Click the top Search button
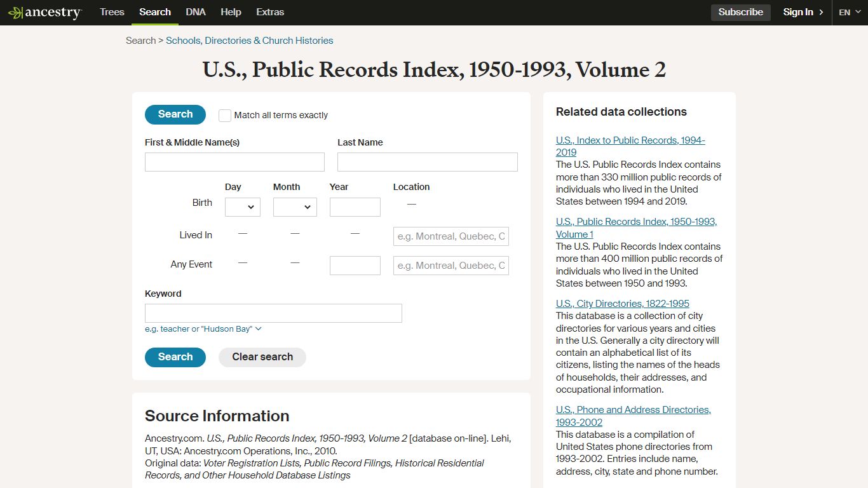 175,114
